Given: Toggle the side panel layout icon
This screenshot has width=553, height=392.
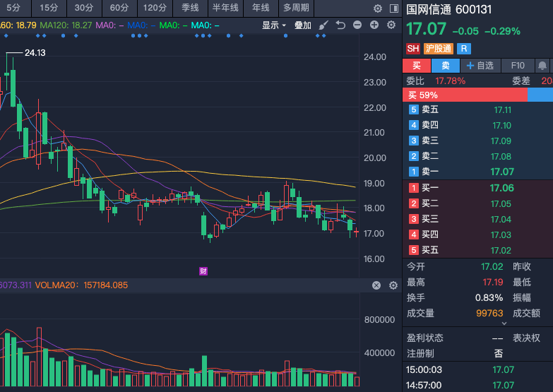Looking at the screenshot, I should [x=394, y=8].
